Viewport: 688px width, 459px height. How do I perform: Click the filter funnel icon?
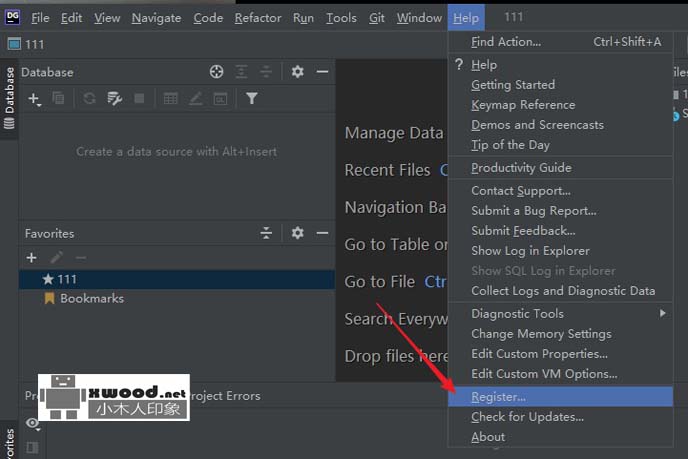(252, 98)
